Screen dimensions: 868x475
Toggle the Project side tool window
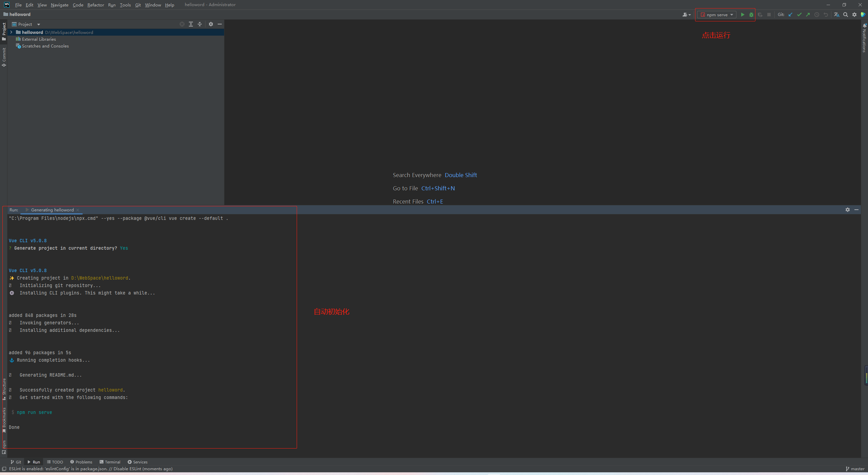(x=4, y=32)
